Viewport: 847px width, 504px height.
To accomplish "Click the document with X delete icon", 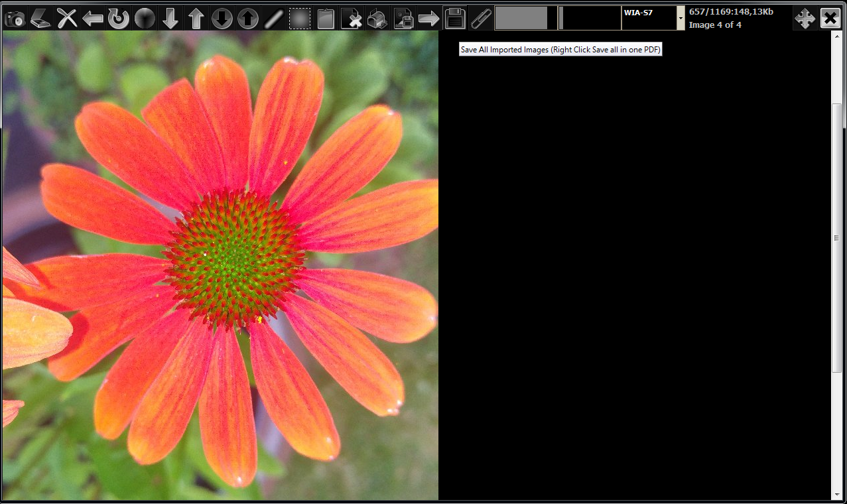I will (352, 19).
